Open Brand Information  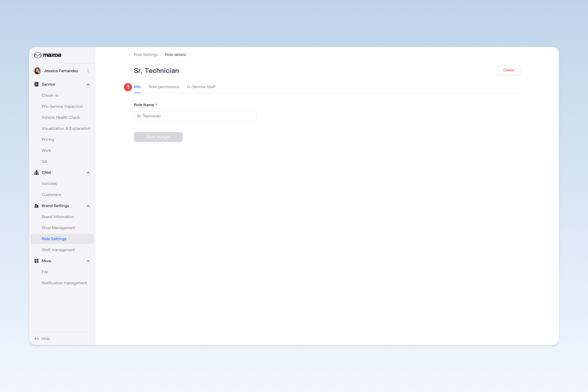tap(58, 217)
